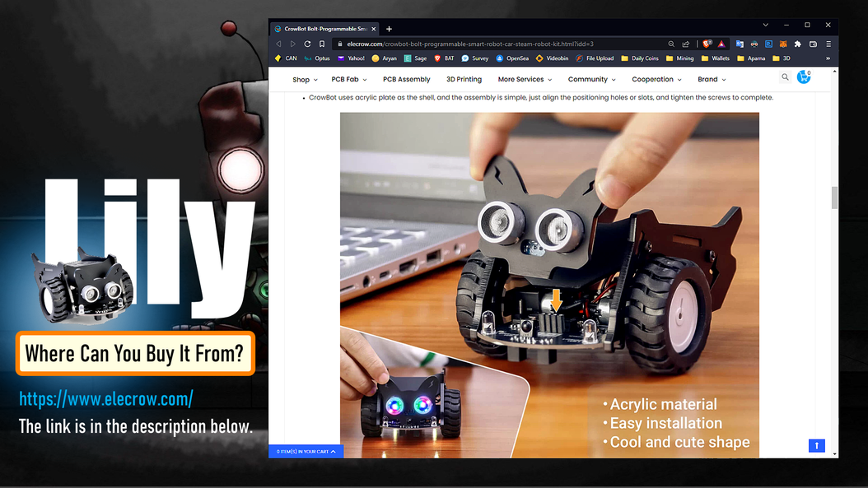Close the CrowBot Bolt tab
868x488 pixels.
(374, 29)
